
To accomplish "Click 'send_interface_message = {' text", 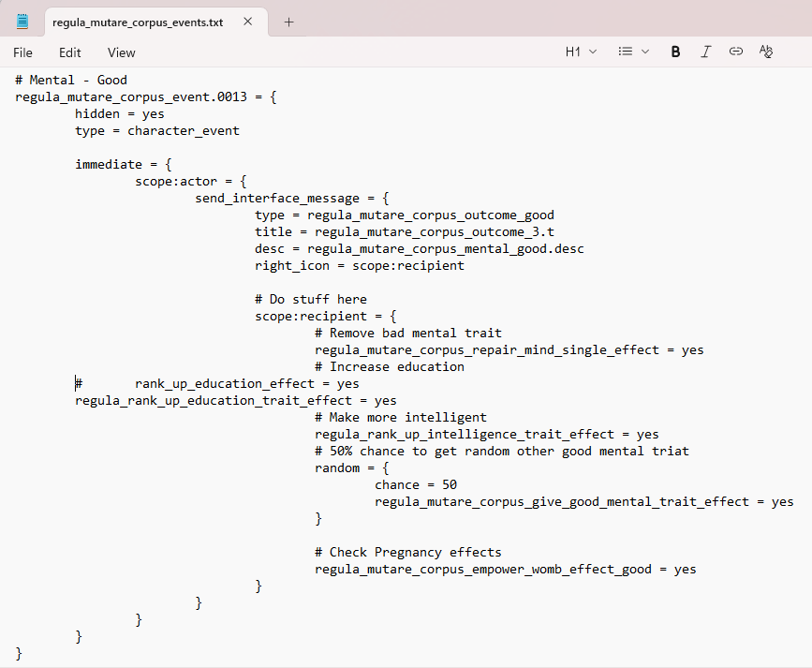I will tap(291, 198).
